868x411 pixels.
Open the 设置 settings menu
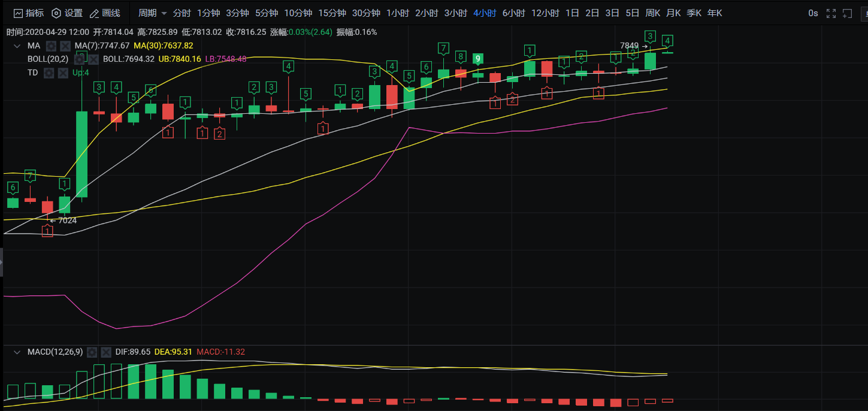pos(67,13)
